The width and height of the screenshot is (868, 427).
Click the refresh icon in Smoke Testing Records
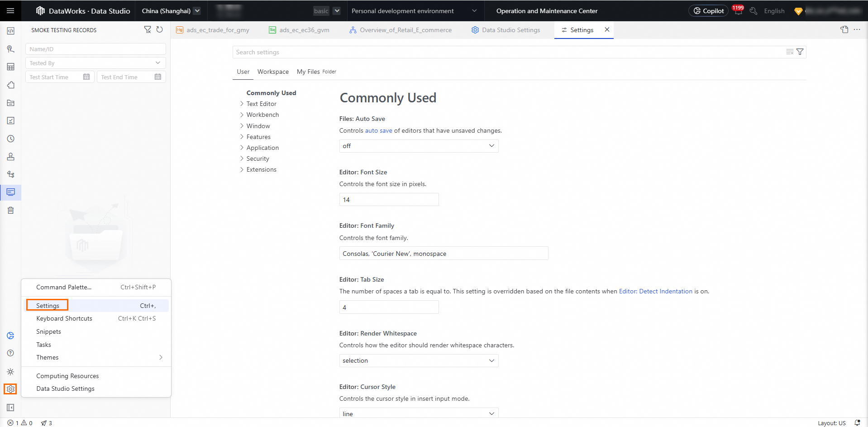click(159, 30)
